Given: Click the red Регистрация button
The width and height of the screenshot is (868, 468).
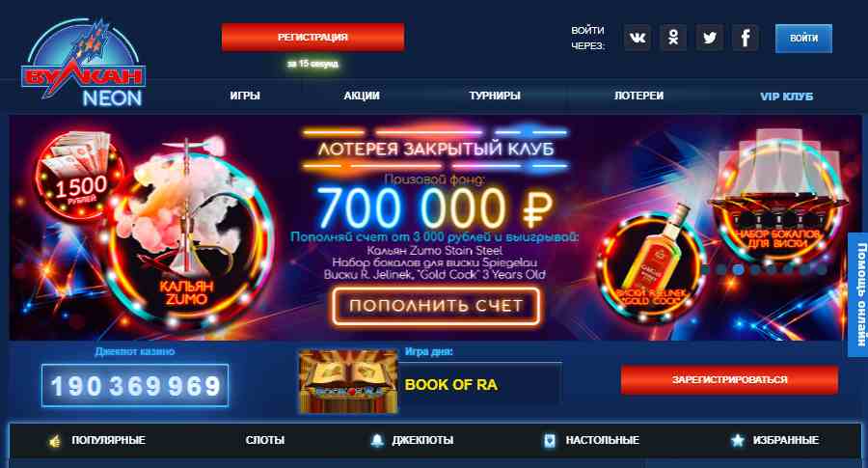Looking at the screenshot, I should pos(312,37).
